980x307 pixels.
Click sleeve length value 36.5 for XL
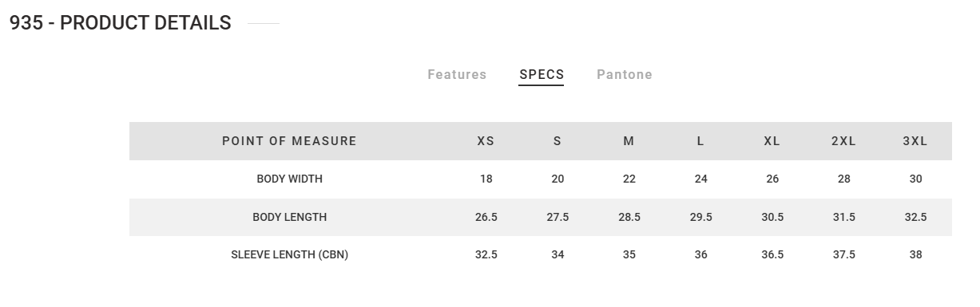pyautogui.click(x=772, y=255)
